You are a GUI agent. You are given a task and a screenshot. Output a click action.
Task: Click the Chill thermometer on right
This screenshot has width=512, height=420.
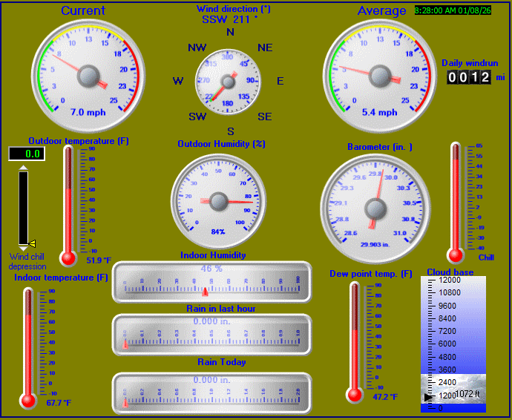click(456, 200)
